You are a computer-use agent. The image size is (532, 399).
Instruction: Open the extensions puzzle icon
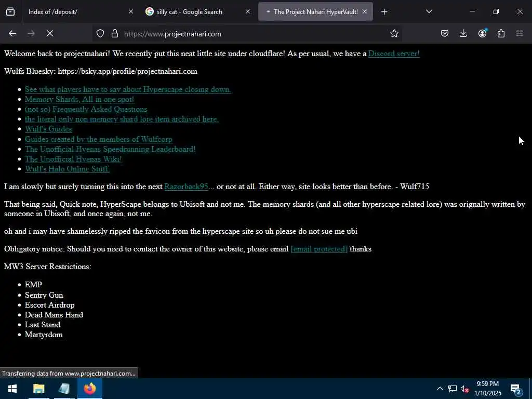(x=501, y=33)
